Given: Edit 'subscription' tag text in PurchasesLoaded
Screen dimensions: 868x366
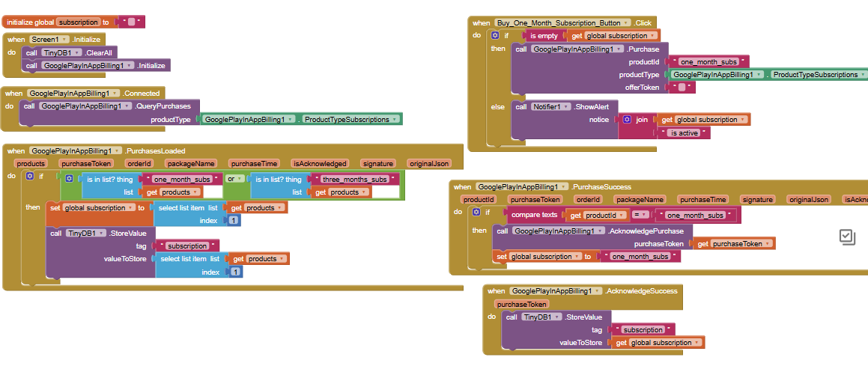Looking at the screenshot, I should coord(188,246).
